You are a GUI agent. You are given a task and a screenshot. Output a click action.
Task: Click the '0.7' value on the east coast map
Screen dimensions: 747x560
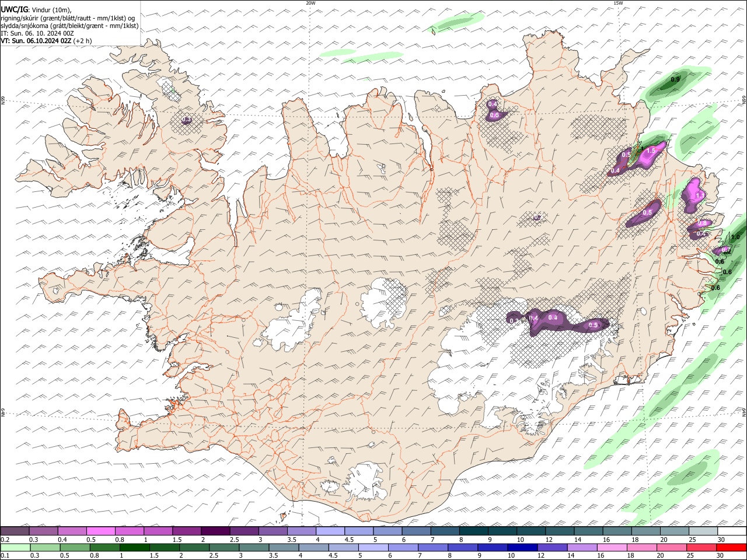[725, 250]
